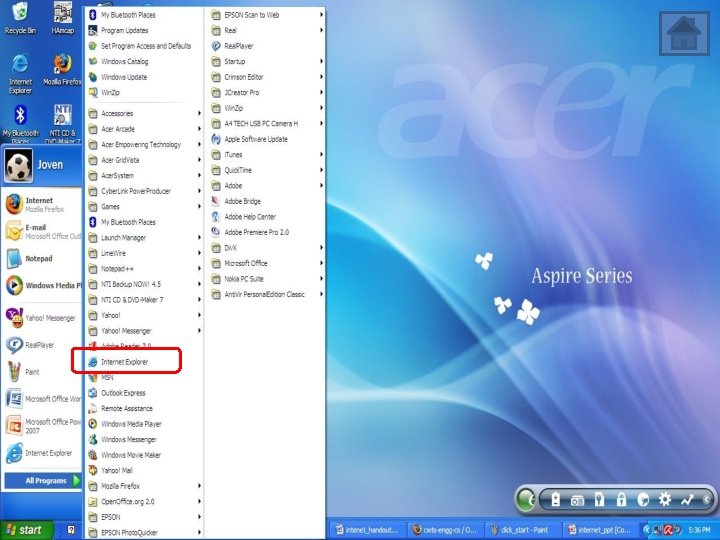
Task: Launch Mozilla Firefox desktop shortcut
Action: (x=62, y=70)
